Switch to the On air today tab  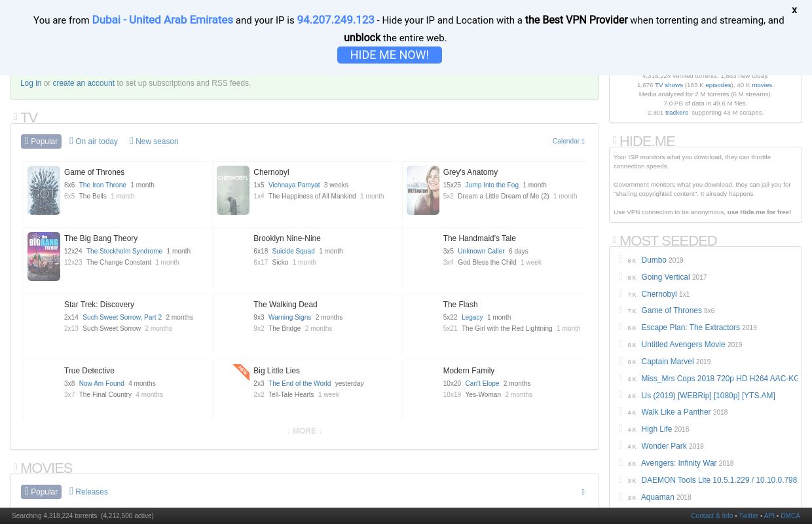94,141
